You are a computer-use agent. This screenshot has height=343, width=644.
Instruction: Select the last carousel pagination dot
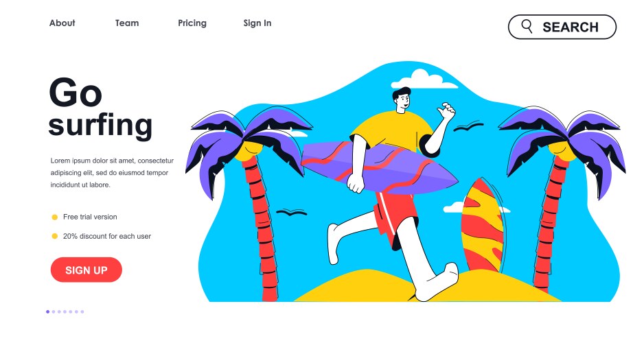pos(82,312)
